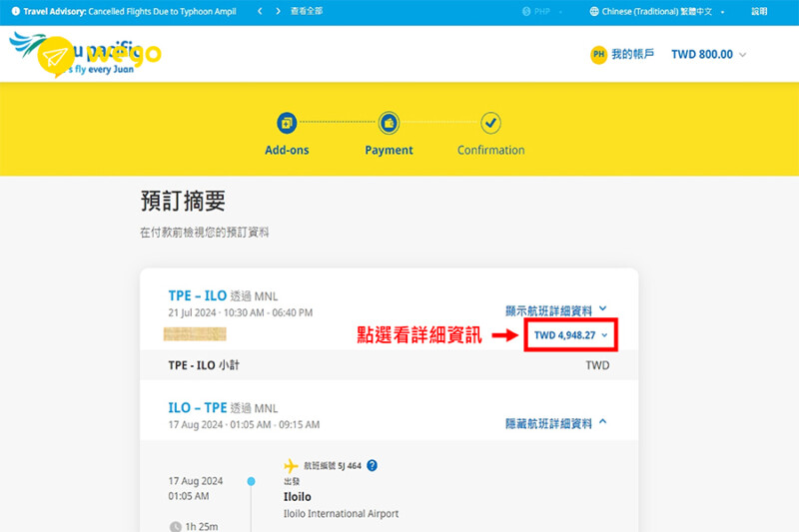Click the help icon beside flight 5J 464
This screenshot has width=799, height=532.
pos(373,465)
